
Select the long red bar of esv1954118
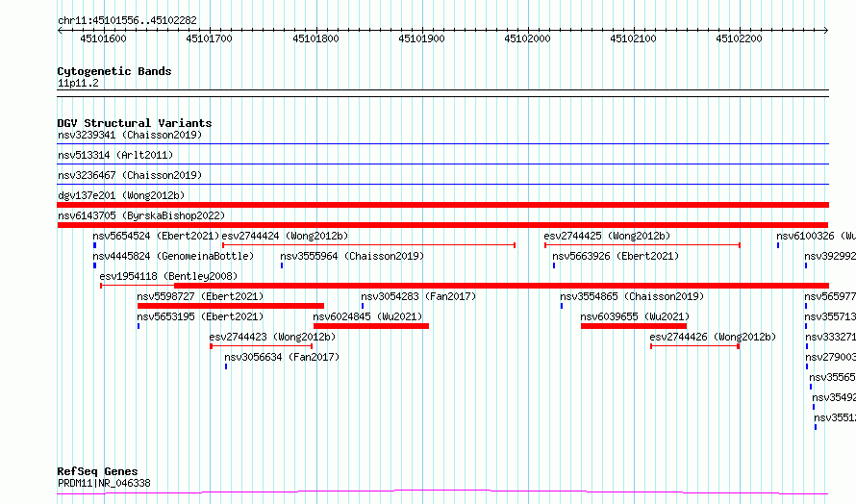(x=501, y=286)
